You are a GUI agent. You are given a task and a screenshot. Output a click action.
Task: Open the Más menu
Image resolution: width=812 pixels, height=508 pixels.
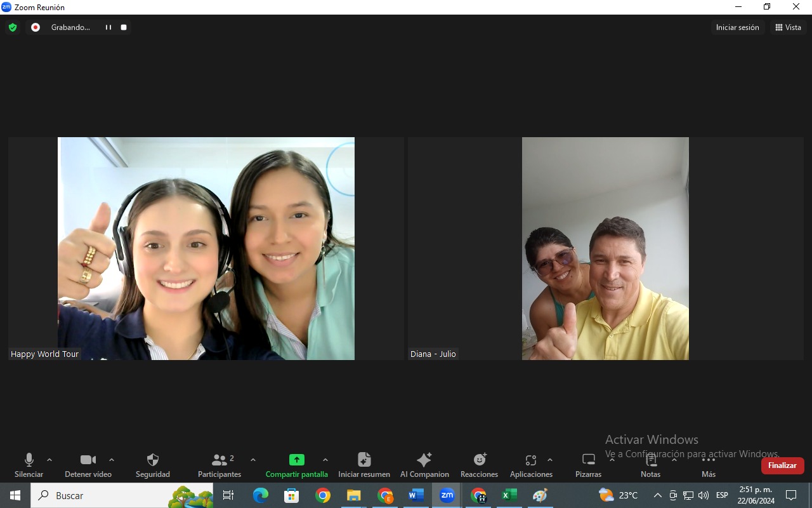point(709,465)
